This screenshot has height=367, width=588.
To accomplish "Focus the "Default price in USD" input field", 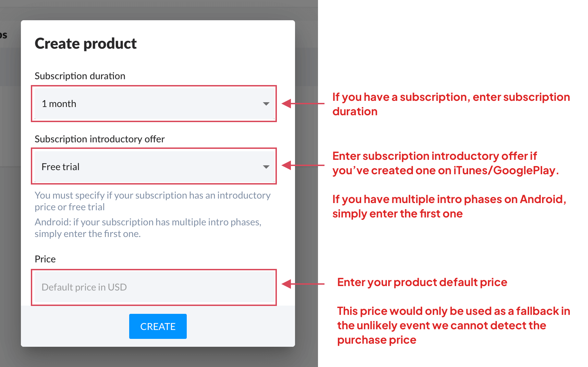I will pyautogui.click(x=154, y=287).
